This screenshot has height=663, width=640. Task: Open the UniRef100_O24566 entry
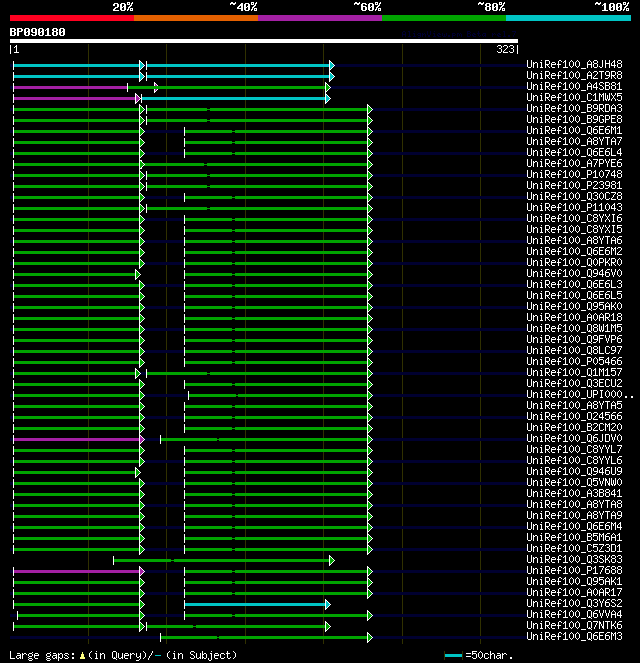[x=574, y=416]
